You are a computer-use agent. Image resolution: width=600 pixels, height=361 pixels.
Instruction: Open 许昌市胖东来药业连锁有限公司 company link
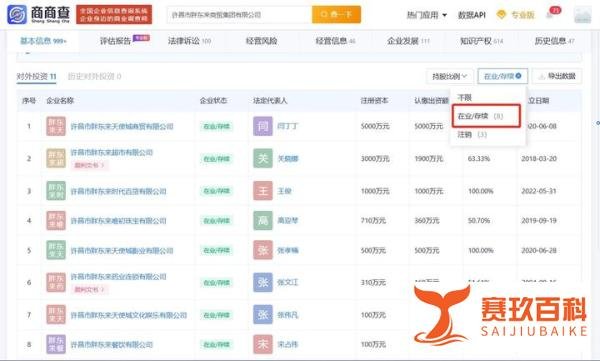119,276
